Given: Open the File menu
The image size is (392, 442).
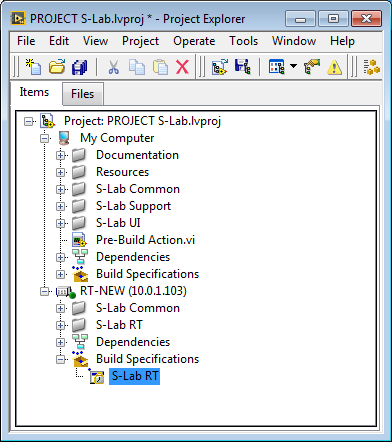Looking at the screenshot, I should coord(26,41).
